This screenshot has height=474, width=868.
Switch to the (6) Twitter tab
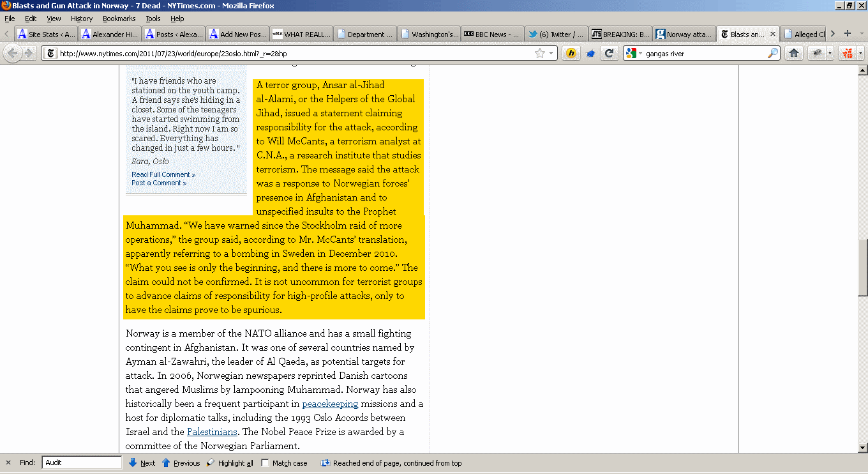(557, 34)
